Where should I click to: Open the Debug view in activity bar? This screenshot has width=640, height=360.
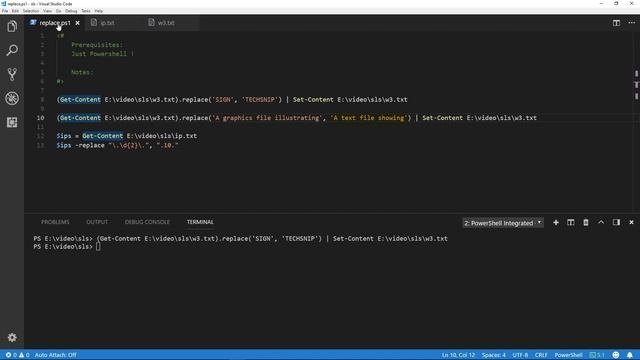click(12, 98)
